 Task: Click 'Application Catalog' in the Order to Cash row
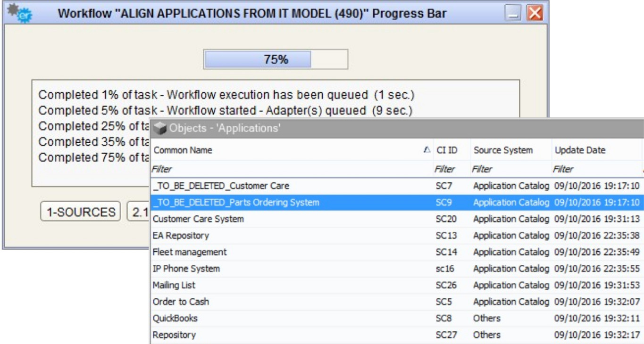(x=511, y=302)
